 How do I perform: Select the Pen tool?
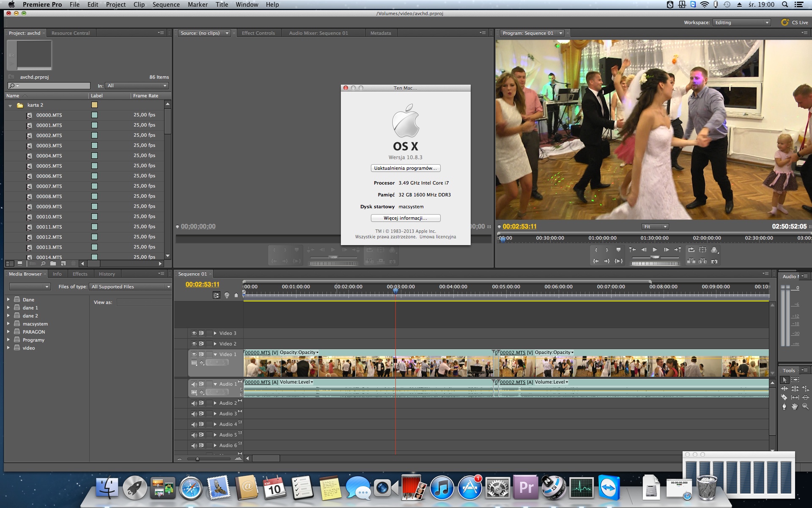click(785, 406)
